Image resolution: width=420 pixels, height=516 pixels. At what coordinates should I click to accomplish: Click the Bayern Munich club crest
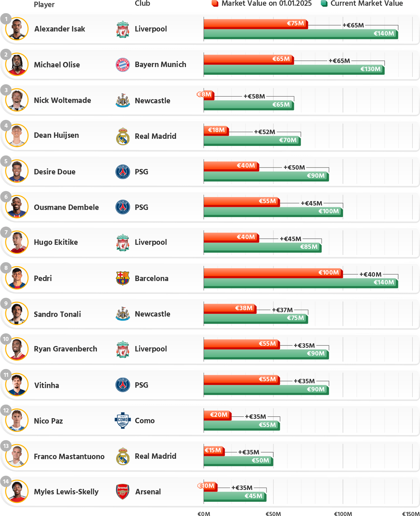(123, 65)
